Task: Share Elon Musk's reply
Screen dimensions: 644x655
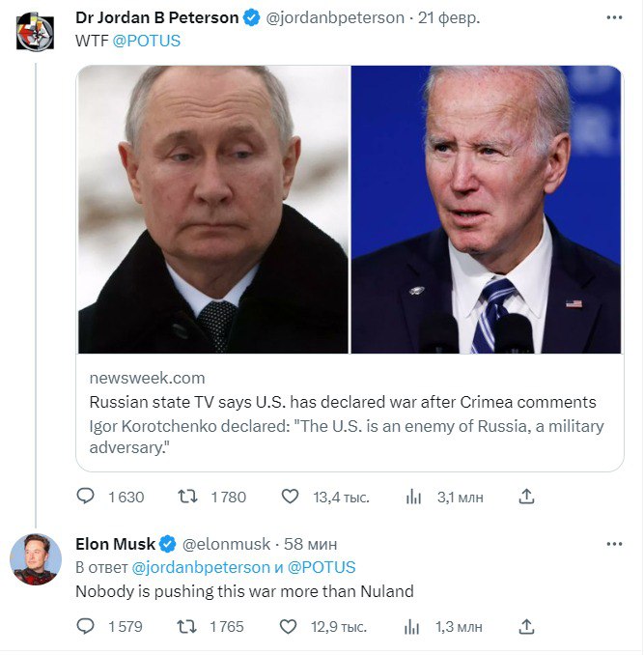Action: [x=526, y=626]
